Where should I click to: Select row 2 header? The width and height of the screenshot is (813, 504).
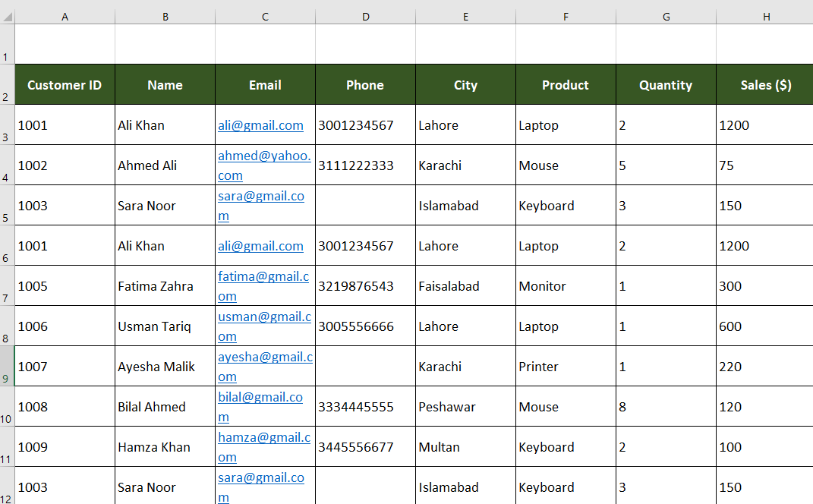(x=8, y=84)
